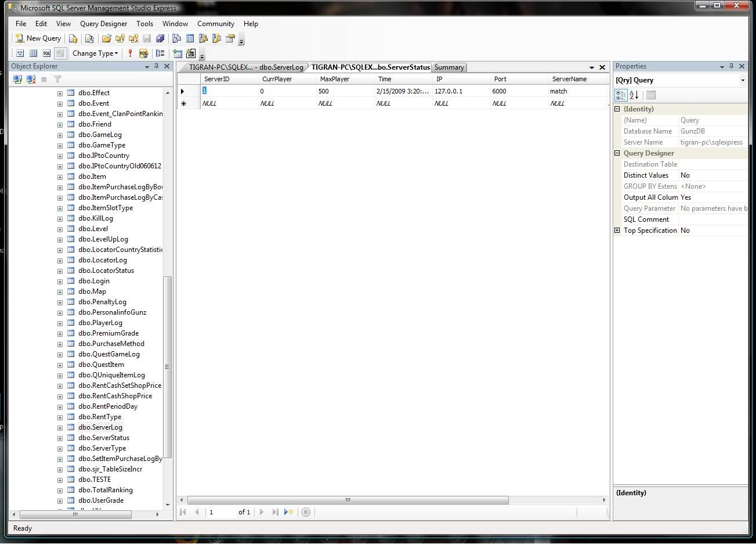Collapse the Query Designer properties section
The width and height of the screenshot is (756, 544).
[617, 153]
